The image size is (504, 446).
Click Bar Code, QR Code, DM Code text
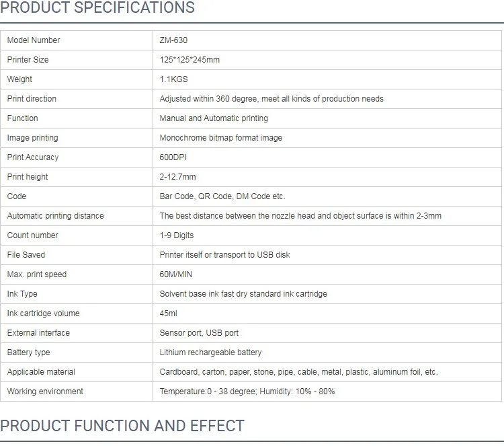click(x=222, y=196)
